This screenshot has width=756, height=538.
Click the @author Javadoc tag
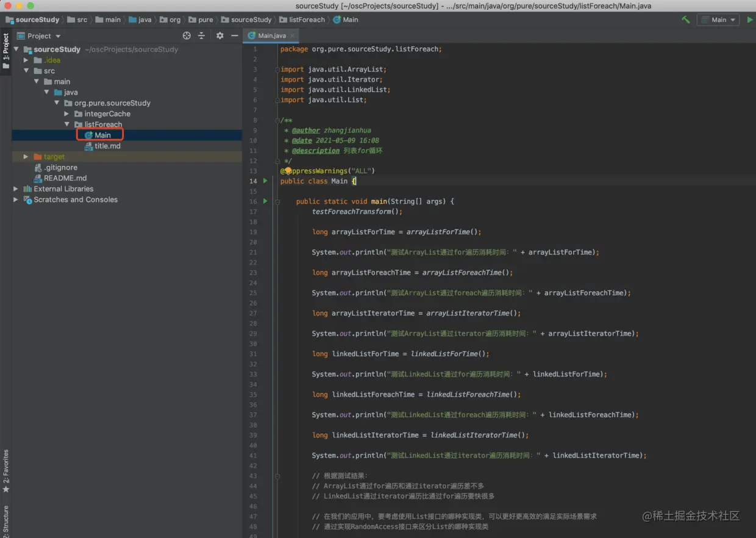coord(306,130)
